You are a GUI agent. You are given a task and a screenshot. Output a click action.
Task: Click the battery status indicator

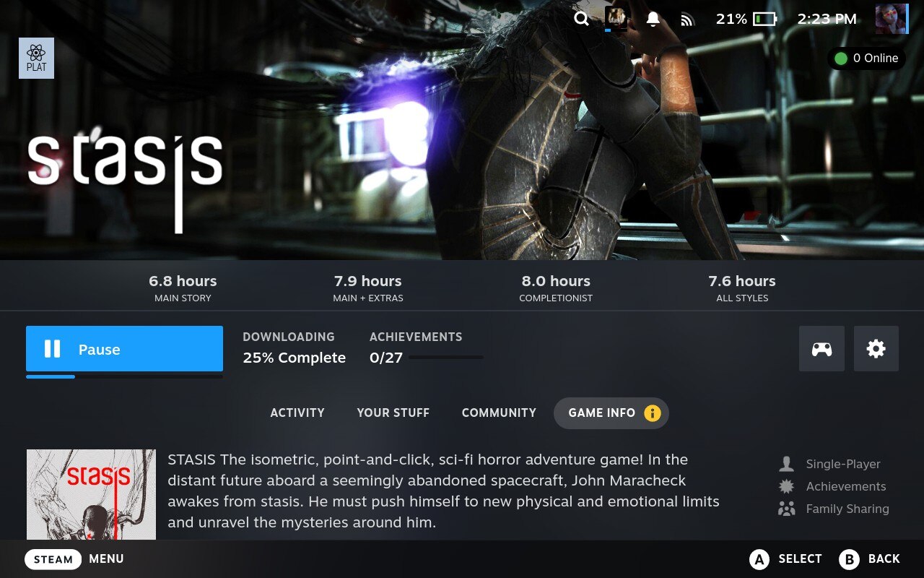click(746, 19)
